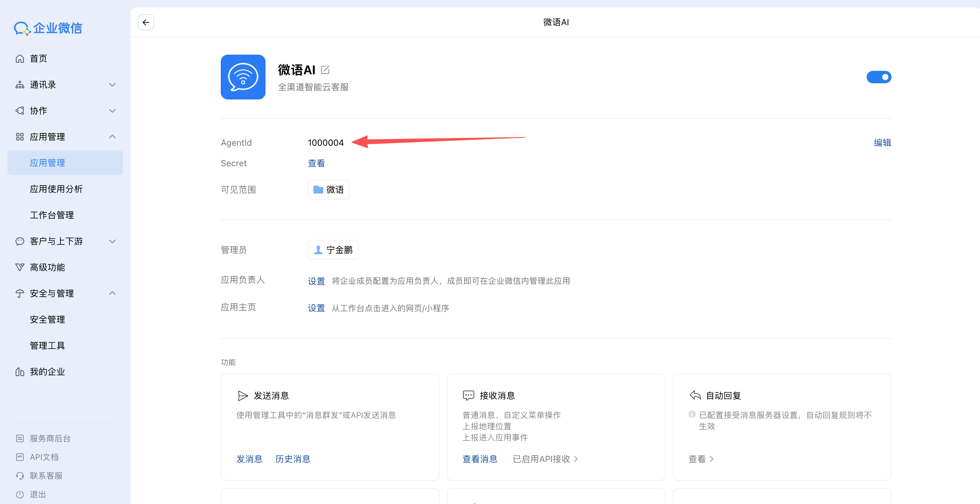
Task: Click chevron after 已启用API接收
Action: click(x=576, y=459)
